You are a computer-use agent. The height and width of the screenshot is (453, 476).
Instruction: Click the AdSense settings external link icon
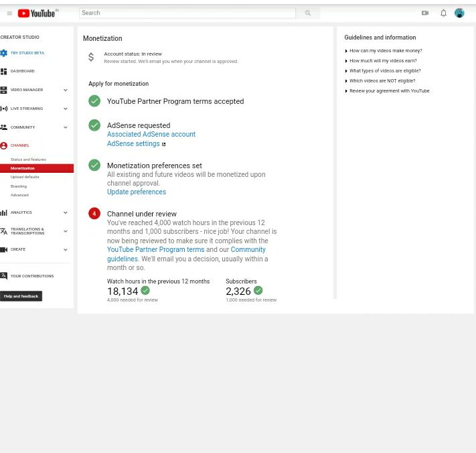pyautogui.click(x=163, y=144)
